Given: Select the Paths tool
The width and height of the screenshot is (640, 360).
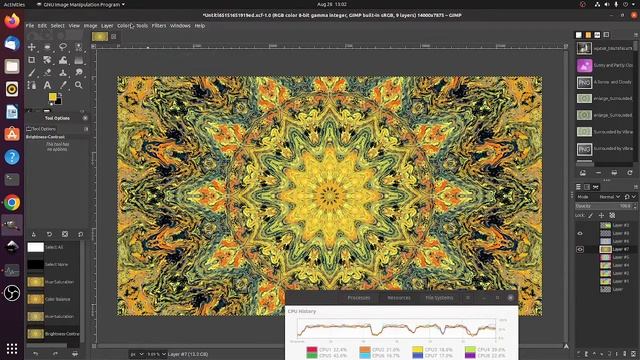Looking at the screenshot, I should point(31,85).
